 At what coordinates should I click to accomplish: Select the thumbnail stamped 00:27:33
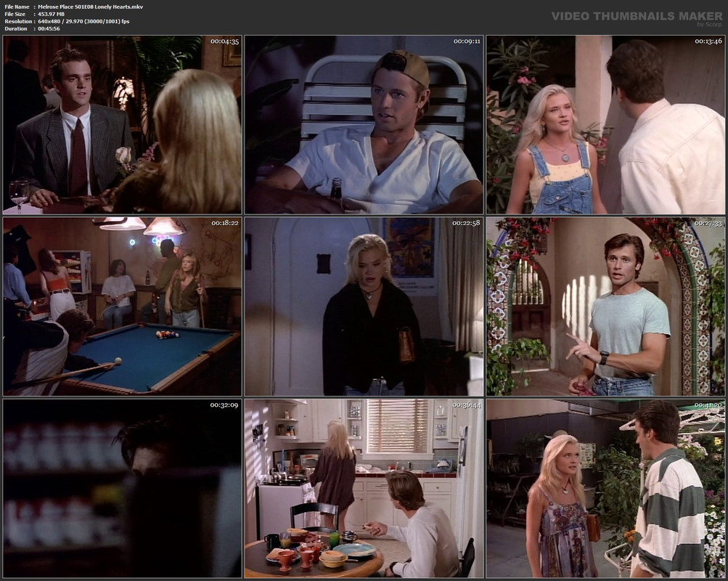pos(605,306)
